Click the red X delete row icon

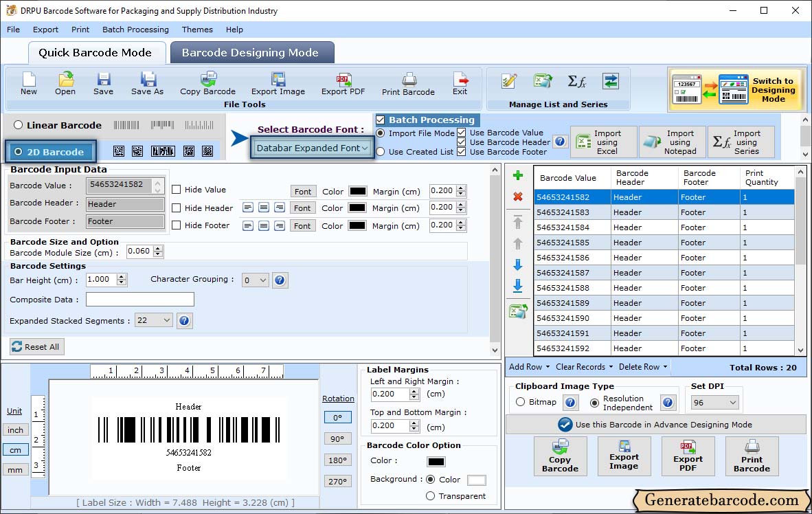pyautogui.click(x=518, y=197)
